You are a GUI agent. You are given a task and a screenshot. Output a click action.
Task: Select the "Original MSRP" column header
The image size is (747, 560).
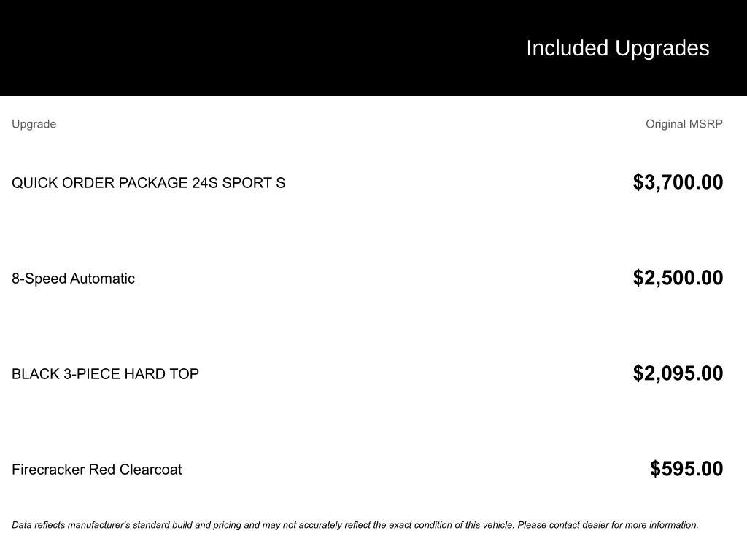684,124
